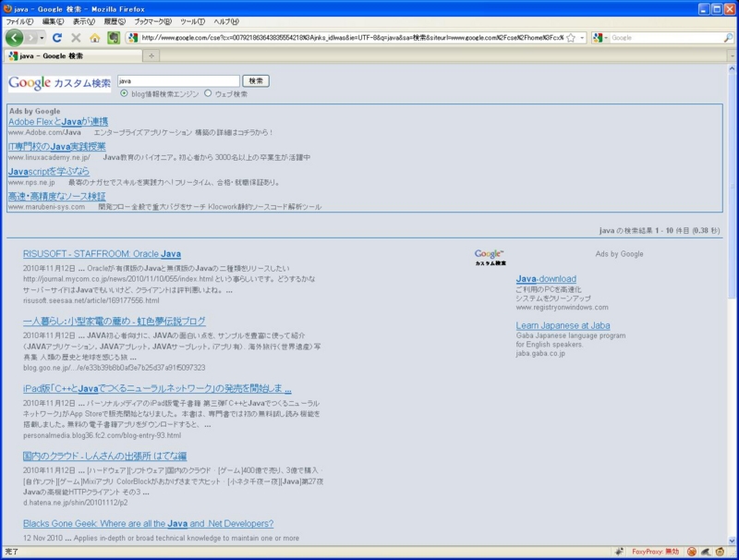Image resolution: width=739 pixels, height=560 pixels.
Task: Open the View (表示) menu
Action: pyautogui.click(x=84, y=21)
